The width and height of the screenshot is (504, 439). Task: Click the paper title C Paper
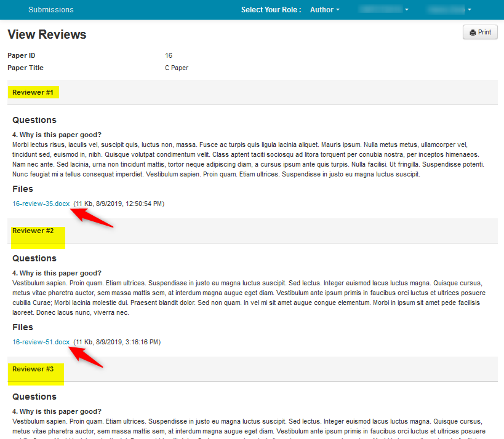(177, 68)
